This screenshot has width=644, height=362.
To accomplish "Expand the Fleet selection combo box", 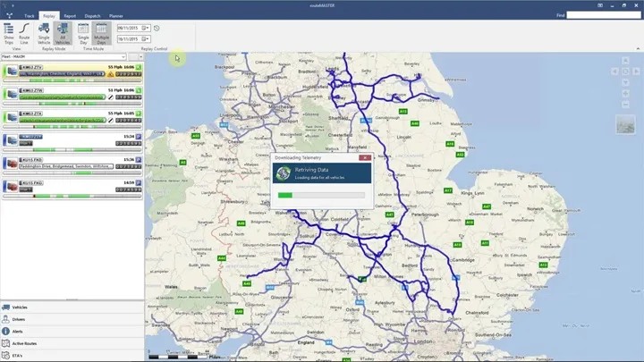I will click(x=64, y=56).
